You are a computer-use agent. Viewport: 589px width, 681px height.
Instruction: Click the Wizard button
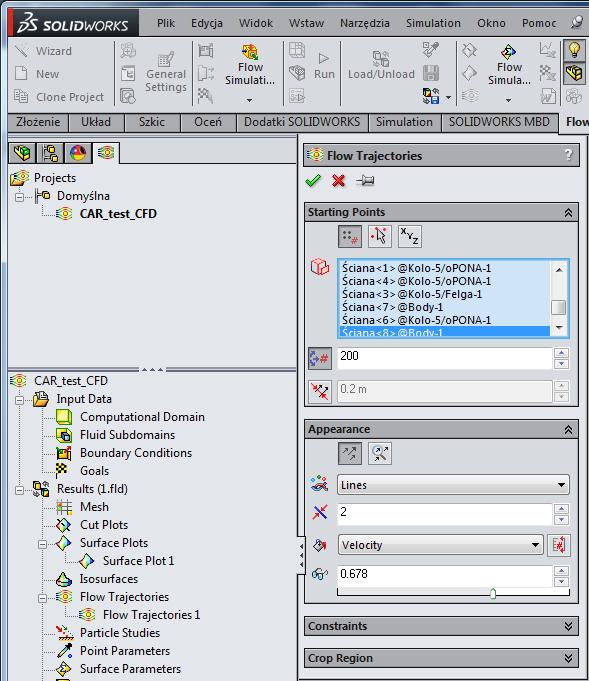click(x=43, y=51)
